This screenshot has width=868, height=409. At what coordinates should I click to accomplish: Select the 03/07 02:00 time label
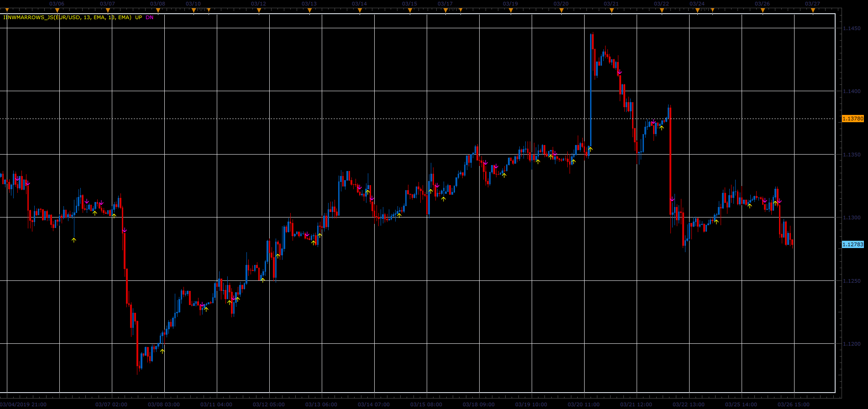[111, 404]
